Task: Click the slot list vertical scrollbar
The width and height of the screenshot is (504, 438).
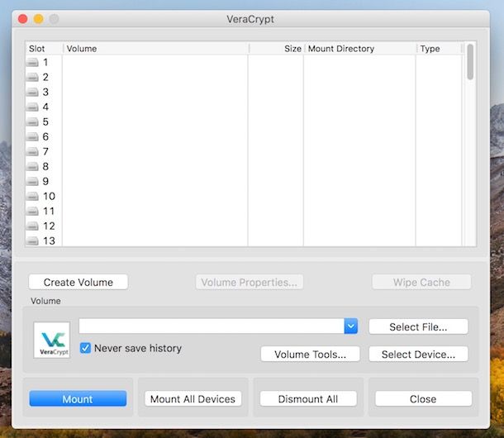Action: coord(470,62)
